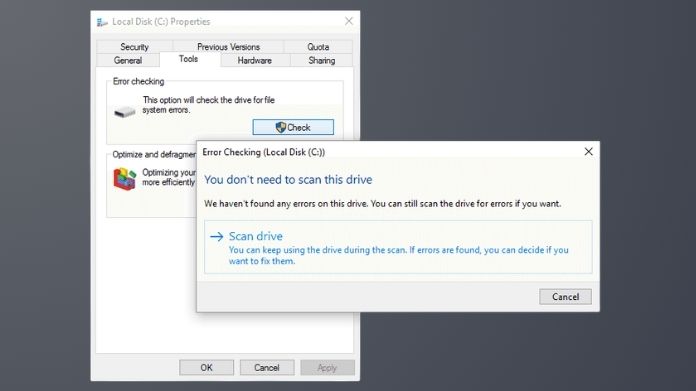696x391 pixels.
Task: Close the Error Checking dialog
Action: pyautogui.click(x=589, y=152)
